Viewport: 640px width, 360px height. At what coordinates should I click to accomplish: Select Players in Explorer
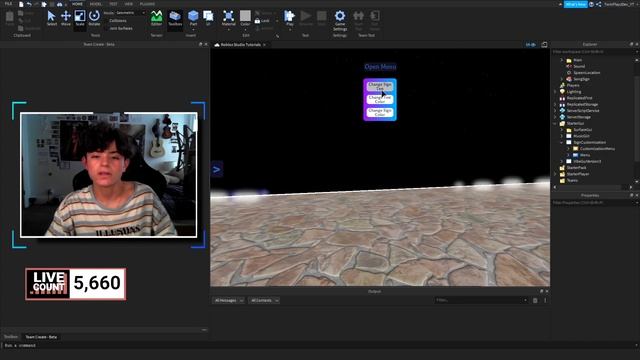click(573, 85)
